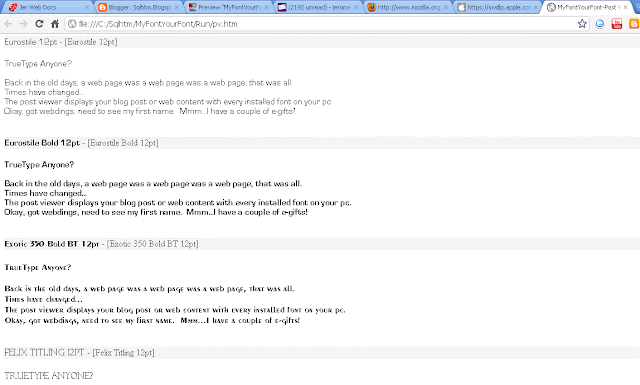The height and width of the screenshot is (385, 640).
Task: Open the blue smiley face extension
Action: coord(600,24)
